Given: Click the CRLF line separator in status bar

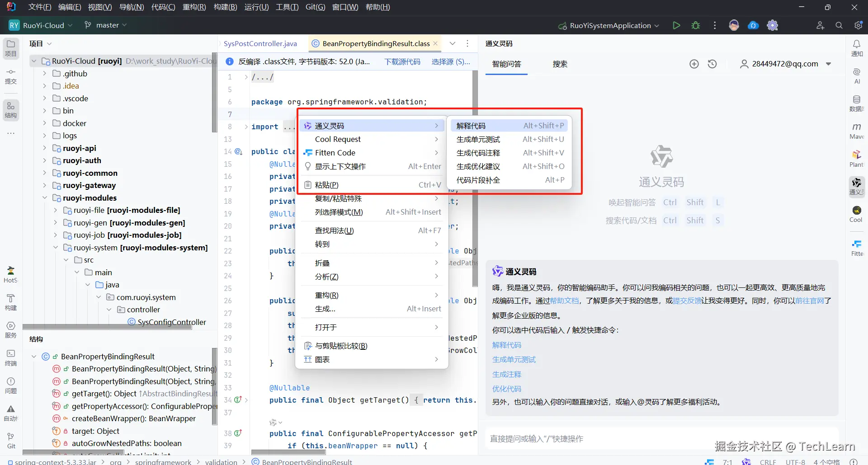Looking at the screenshot, I should click(x=768, y=461).
